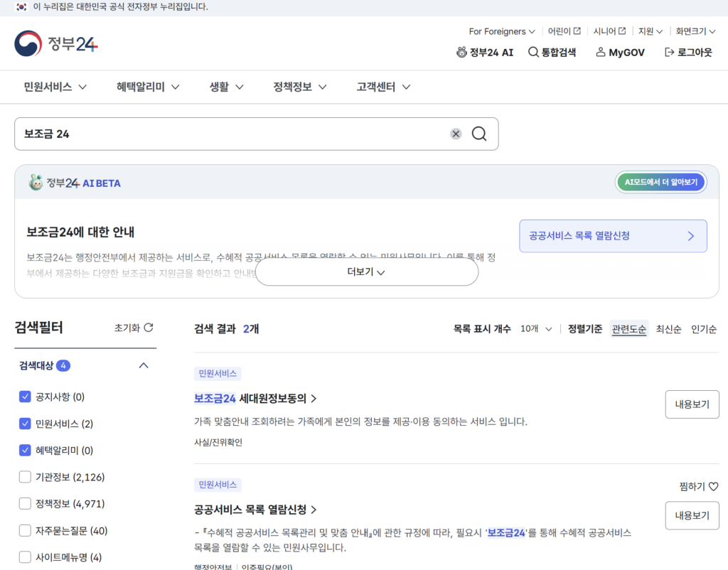Click 민원서비스 tag above 보조금24 세대원정보동의
This screenshot has width=728, height=570.
pos(218,373)
